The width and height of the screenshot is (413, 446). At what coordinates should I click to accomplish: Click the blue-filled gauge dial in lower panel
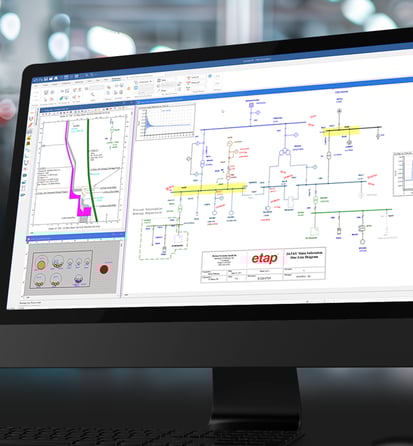click(x=78, y=280)
